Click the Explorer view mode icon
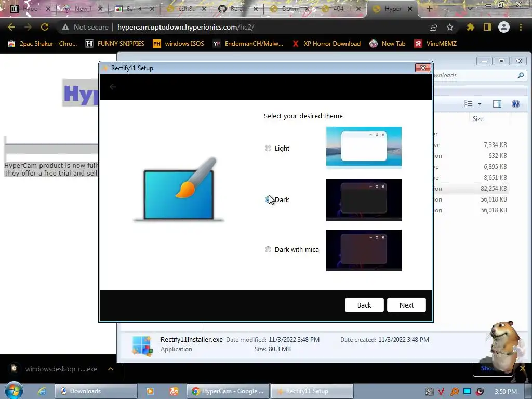The width and height of the screenshot is (532, 399). coord(469,104)
